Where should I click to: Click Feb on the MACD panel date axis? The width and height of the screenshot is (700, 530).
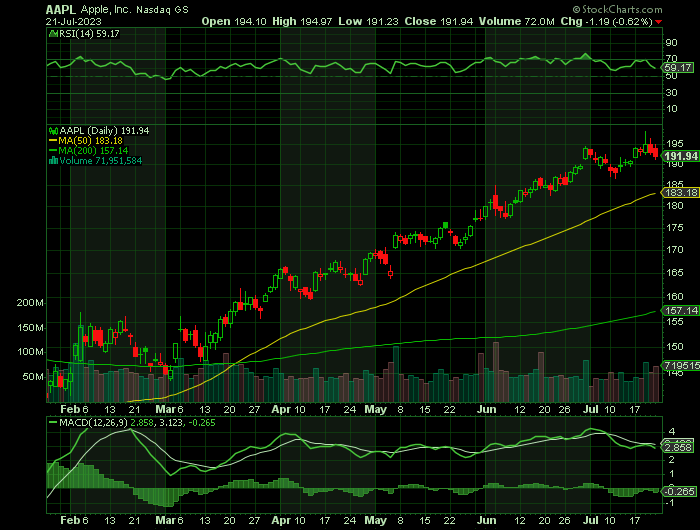coord(70,520)
